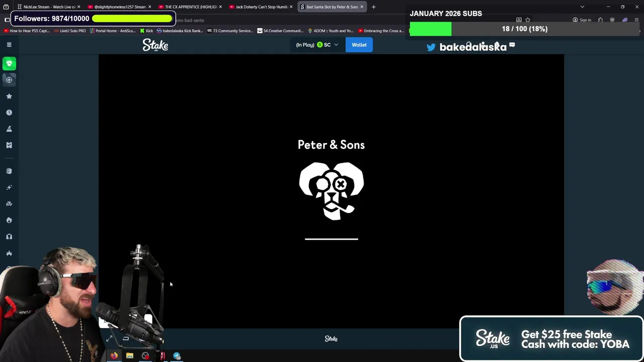This screenshot has height=362, width=644.
Task: Open a new browser tab
Action: tap(373, 7)
